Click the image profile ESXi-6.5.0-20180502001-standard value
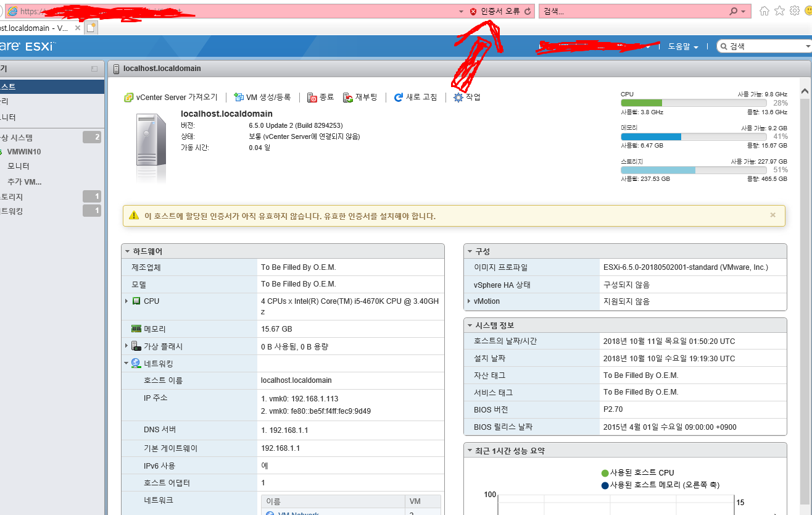 [x=686, y=267]
